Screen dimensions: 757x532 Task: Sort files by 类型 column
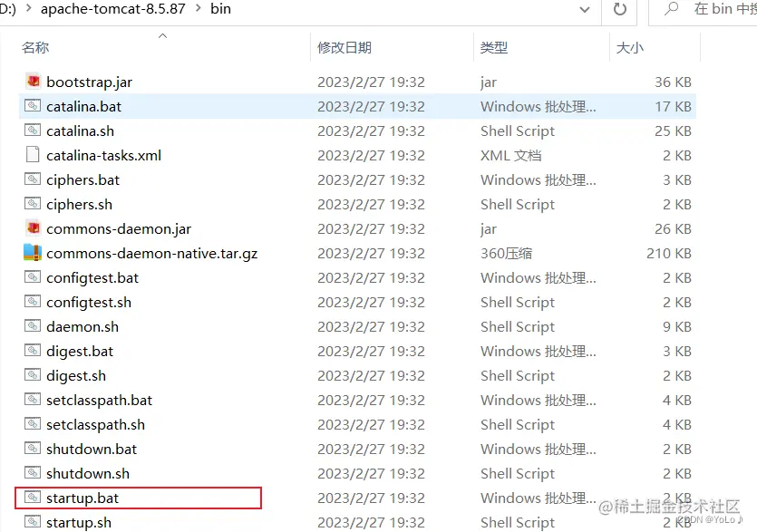coord(494,47)
